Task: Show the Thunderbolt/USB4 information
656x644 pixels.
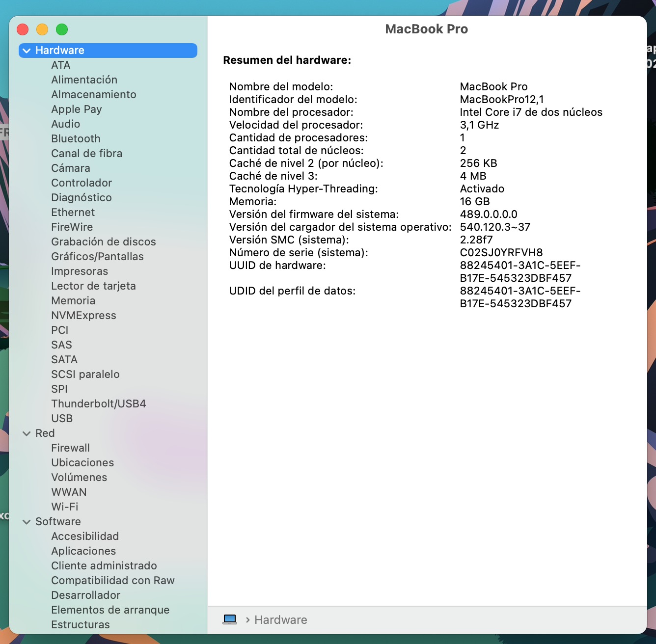Action: (99, 404)
